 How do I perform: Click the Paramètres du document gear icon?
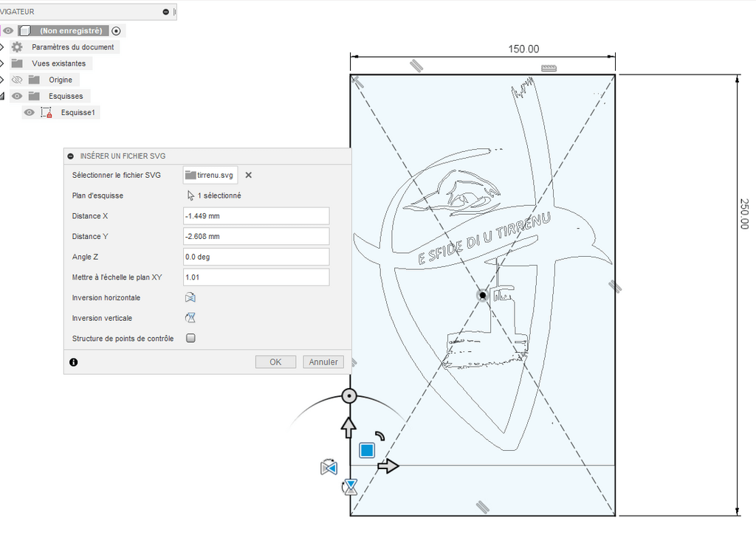(17, 47)
